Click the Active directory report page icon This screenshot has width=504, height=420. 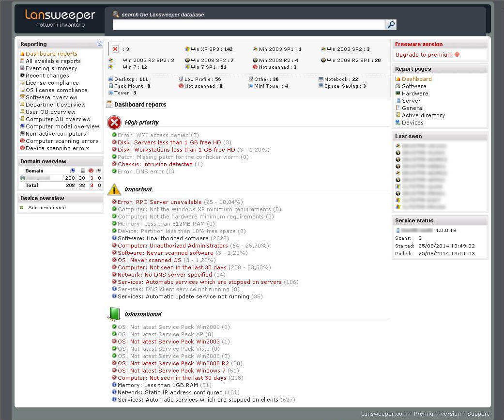pyautogui.click(x=397, y=115)
